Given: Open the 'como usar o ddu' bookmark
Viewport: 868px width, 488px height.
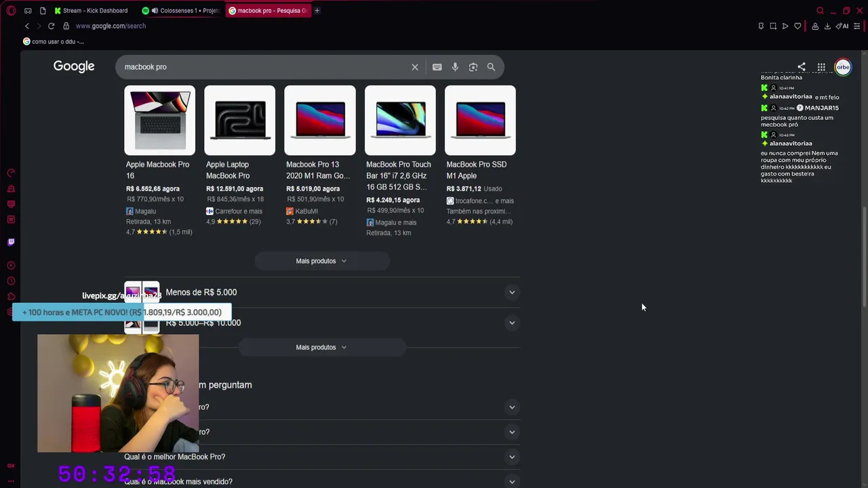Looking at the screenshot, I should [54, 41].
